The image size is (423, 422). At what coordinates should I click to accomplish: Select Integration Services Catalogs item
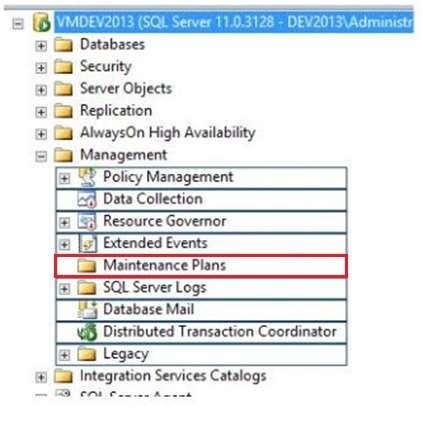coord(173,376)
